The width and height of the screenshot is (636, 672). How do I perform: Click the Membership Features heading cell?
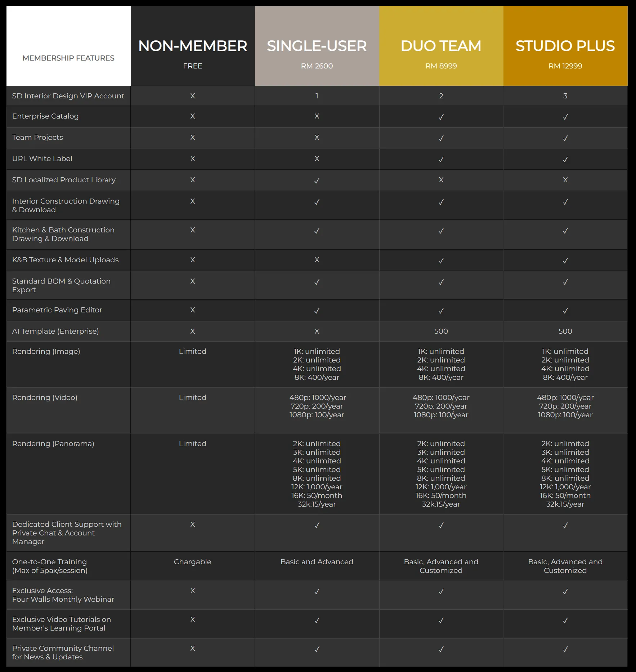point(68,58)
